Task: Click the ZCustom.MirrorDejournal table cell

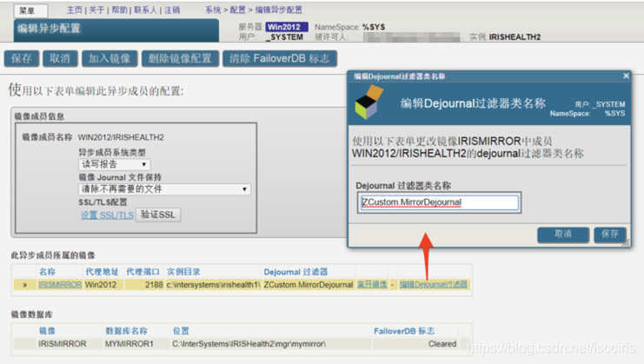Action: tap(309, 284)
